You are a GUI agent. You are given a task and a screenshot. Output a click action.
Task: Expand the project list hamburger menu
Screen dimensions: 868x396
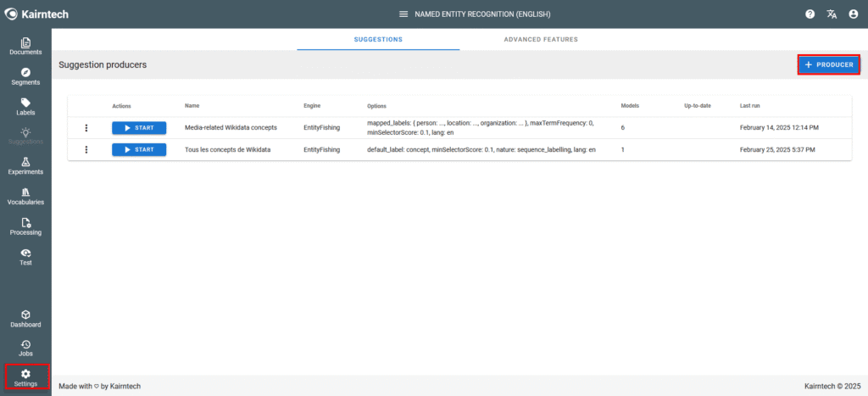(x=404, y=14)
